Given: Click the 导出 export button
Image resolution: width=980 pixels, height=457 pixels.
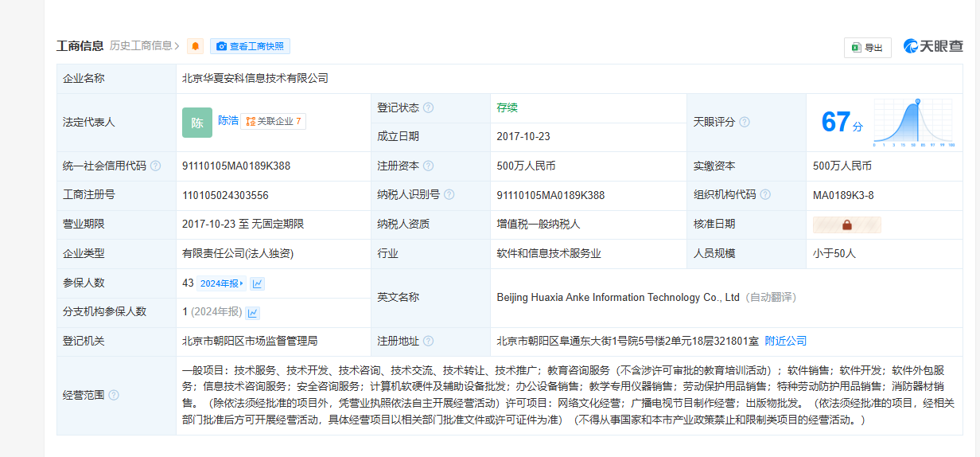Looking at the screenshot, I should [867, 48].
